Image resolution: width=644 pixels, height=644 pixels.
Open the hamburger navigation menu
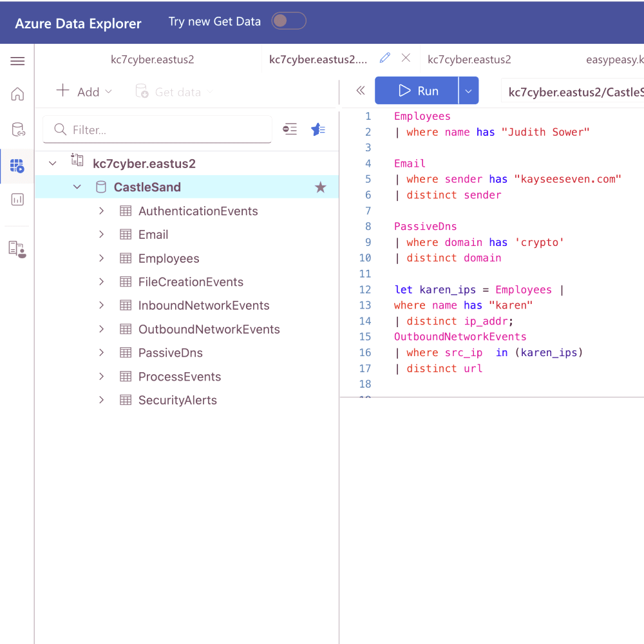tap(17, 61)
